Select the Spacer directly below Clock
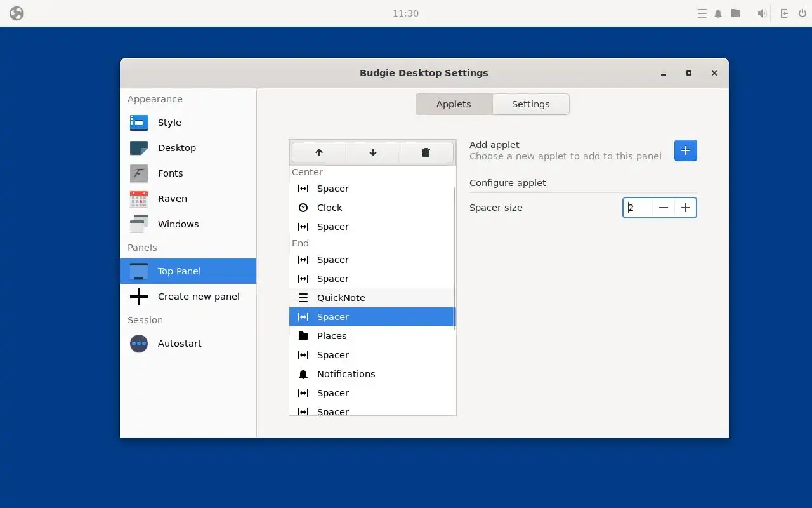Viewport: 812px width, 508px height. pos(372,227)
